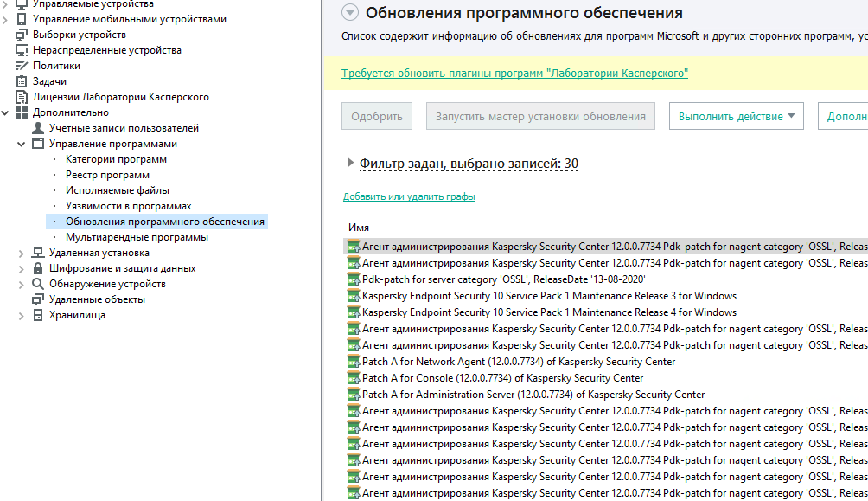Click the Одобрить button
This screenshot has width=868, height=501.
(376, 117)
